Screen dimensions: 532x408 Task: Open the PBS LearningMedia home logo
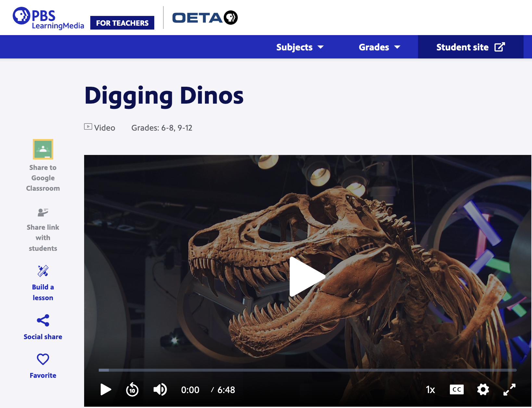[48, 18]
